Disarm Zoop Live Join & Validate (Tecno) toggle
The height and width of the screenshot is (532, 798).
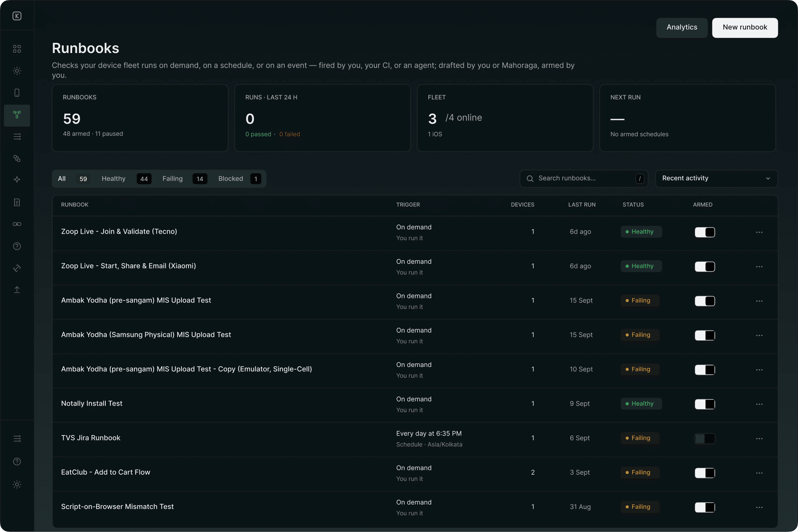click(705, 232)
